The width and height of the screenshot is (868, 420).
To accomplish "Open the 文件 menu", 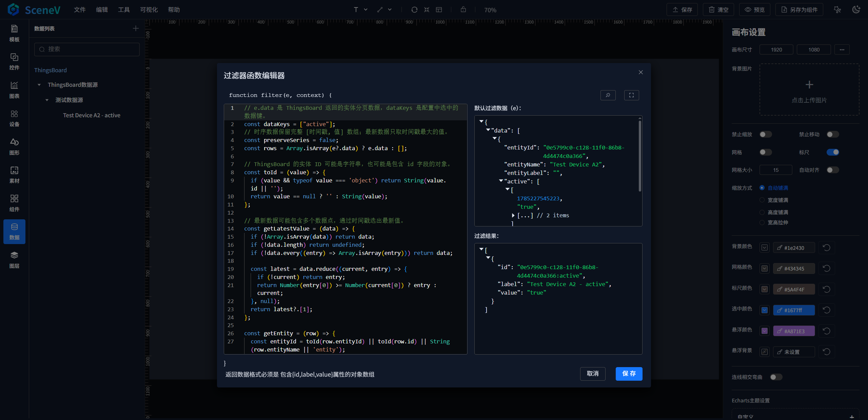I will click(80, 9).
